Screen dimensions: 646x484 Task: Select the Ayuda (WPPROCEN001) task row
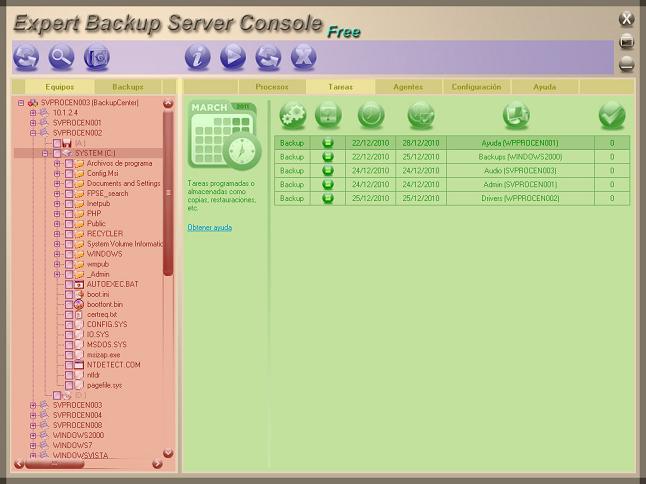[452, 143]
